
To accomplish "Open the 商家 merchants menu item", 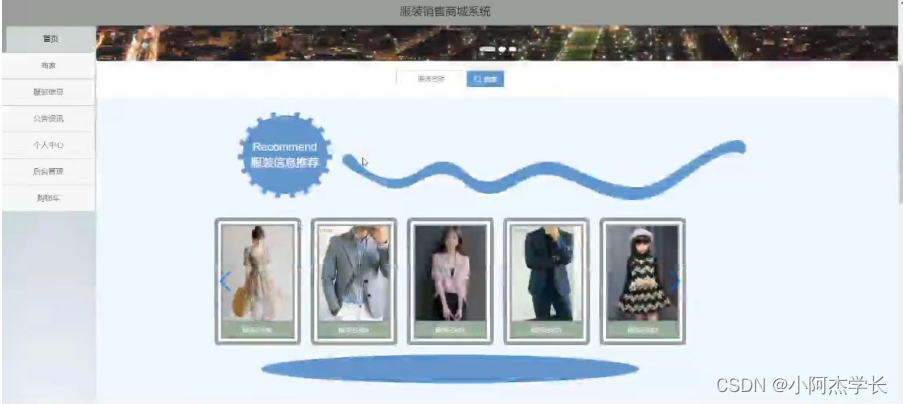I will click(49, 66).
